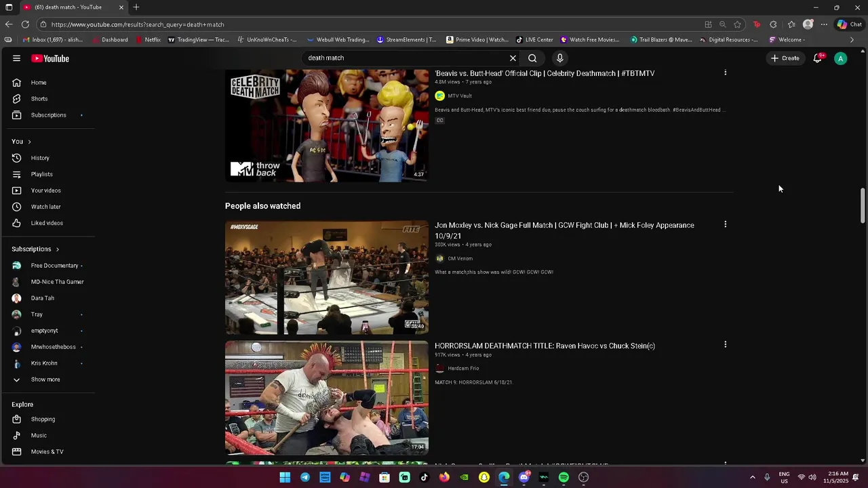The width and height of the screenshot is (868, 488).
Task: Open Your videos
Action: [47, 190]
